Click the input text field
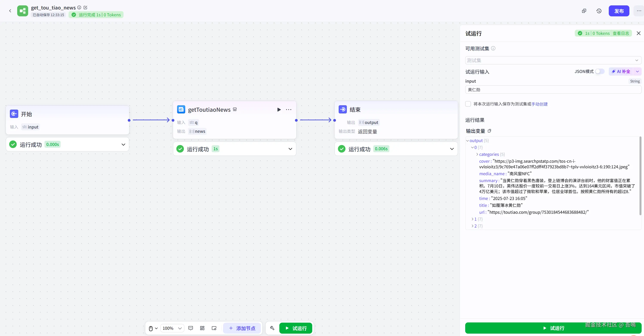Image resolution: width=644 pixels, height=336 pixels. (553, 90)
